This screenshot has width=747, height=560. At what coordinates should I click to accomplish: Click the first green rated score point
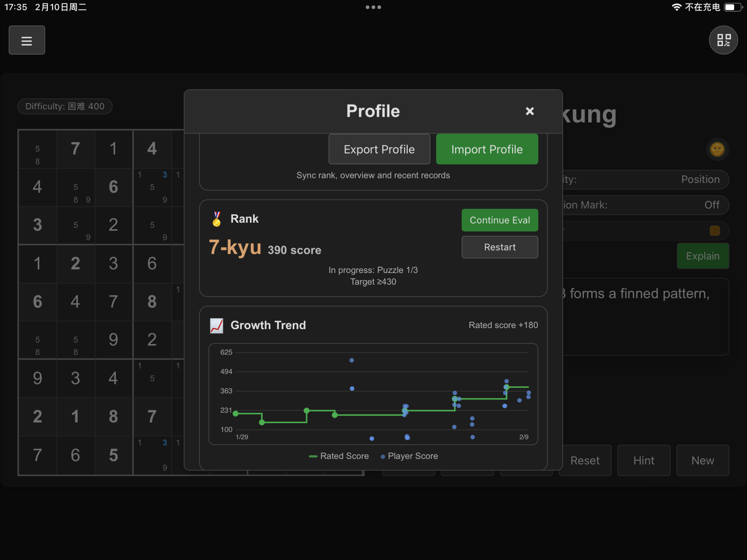pos(236,413)
